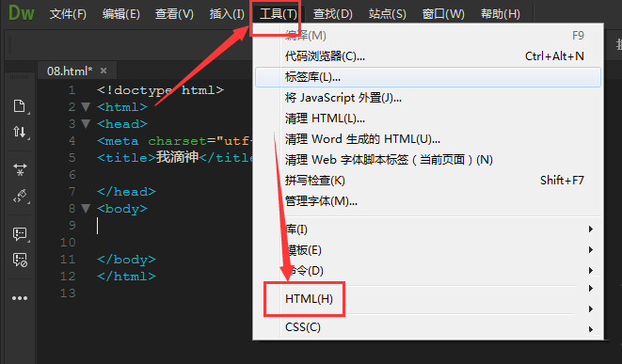Select the expand all code icon
Viewport: 622px width, 364px height.
20,169
